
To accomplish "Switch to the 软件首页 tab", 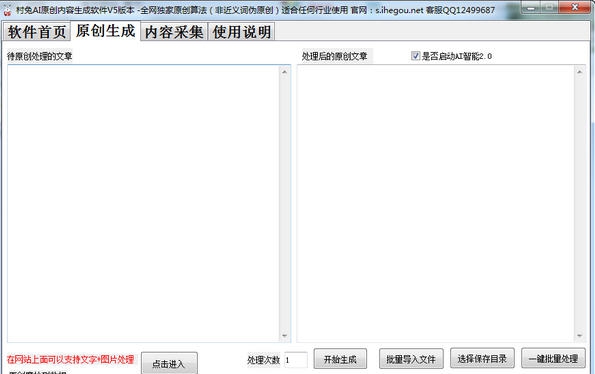I will click(37, 31).
